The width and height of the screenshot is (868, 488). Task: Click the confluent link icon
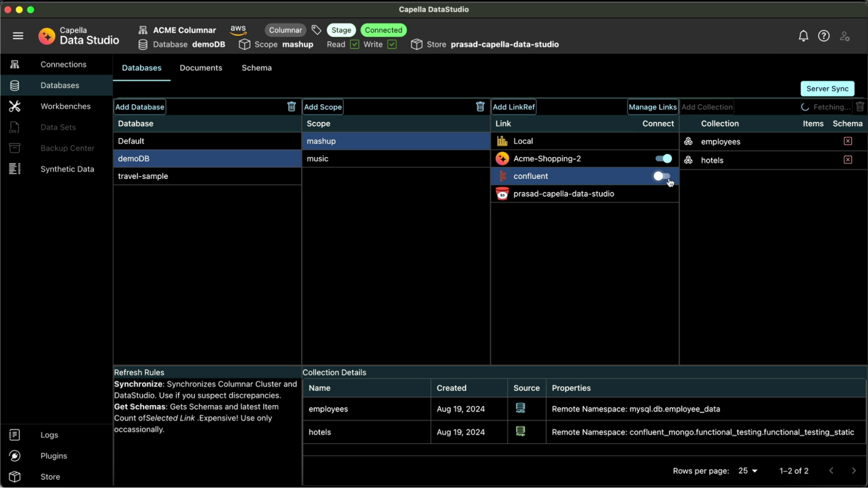502,176
